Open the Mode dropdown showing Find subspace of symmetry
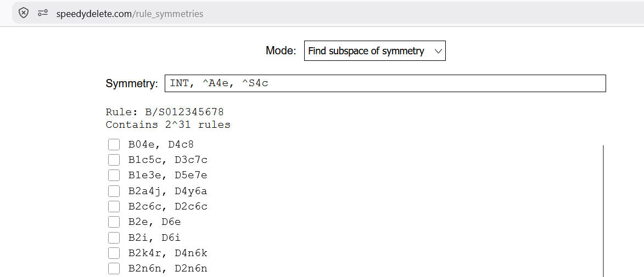 pyautogui.click(x=374, y=51)
